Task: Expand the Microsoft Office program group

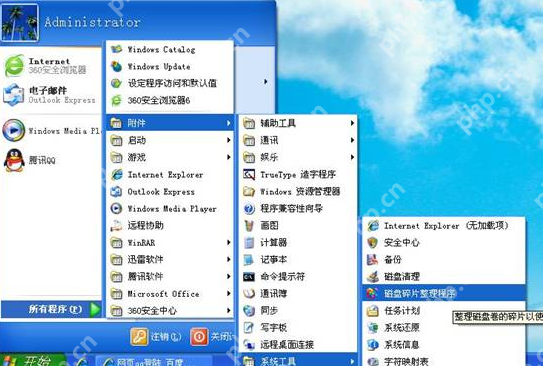Action: (170, 294)
